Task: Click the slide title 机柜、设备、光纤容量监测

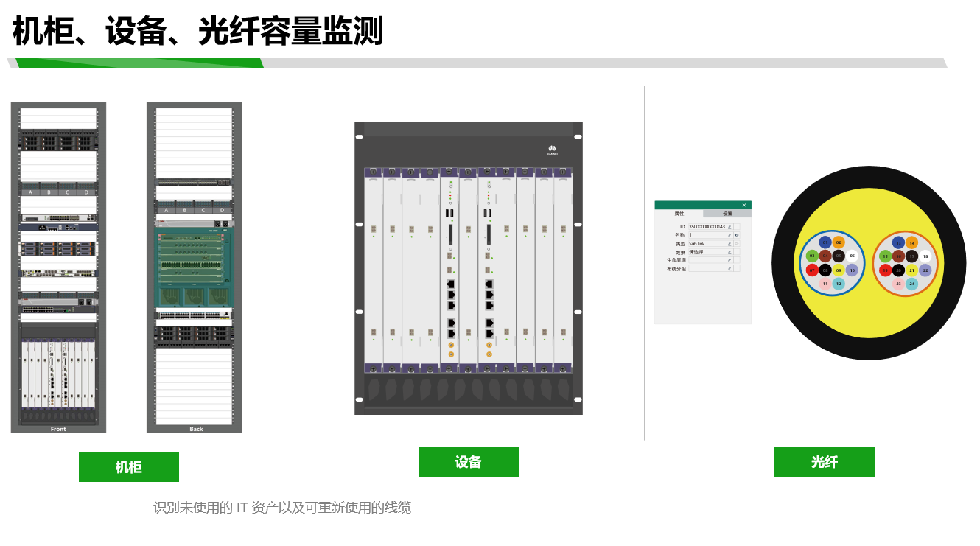Action: click(x=197, y=32)
